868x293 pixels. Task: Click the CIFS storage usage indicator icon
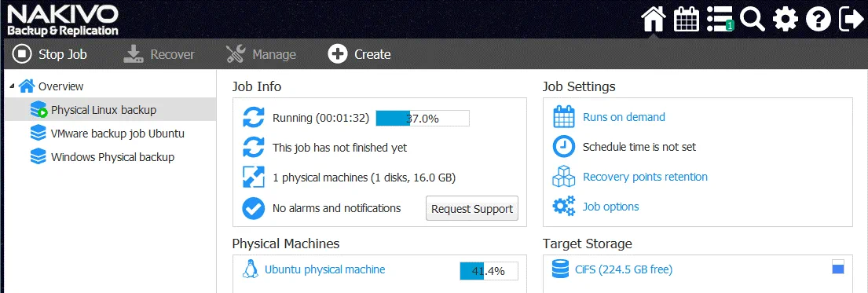click(x=837, y=266)
